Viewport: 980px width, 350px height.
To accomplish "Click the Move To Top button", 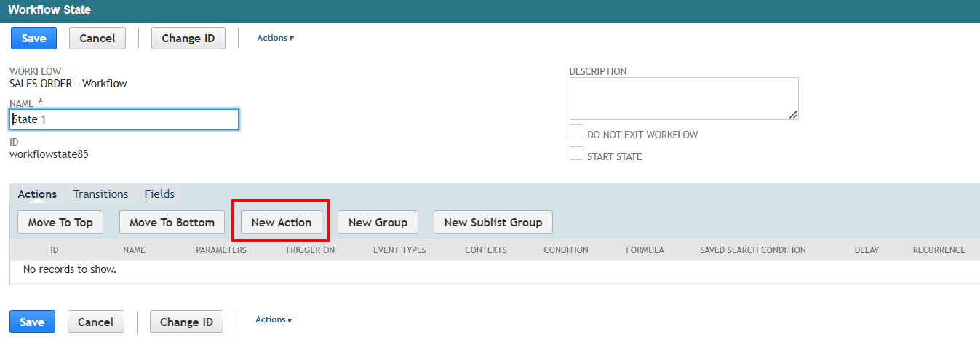I will (60, 223).
